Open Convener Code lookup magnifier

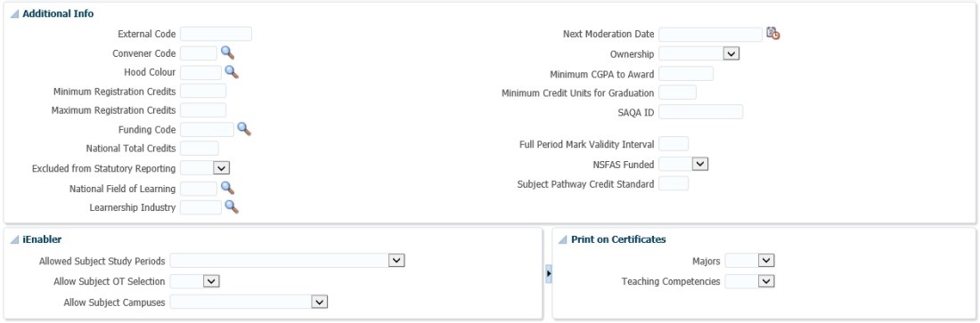point(227,53)
